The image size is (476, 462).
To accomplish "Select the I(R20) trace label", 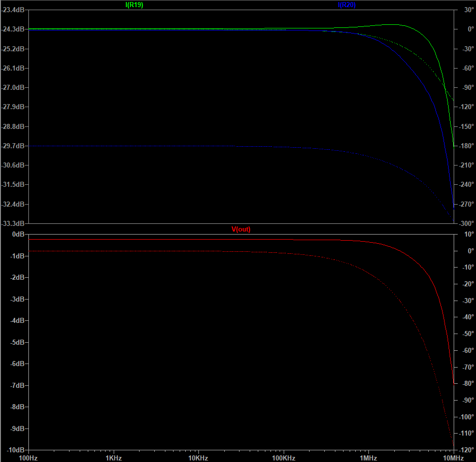I will [x=347, y=5].
